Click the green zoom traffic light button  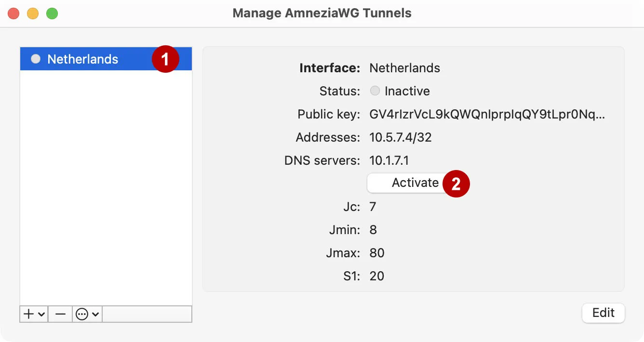tap(52, 13)
